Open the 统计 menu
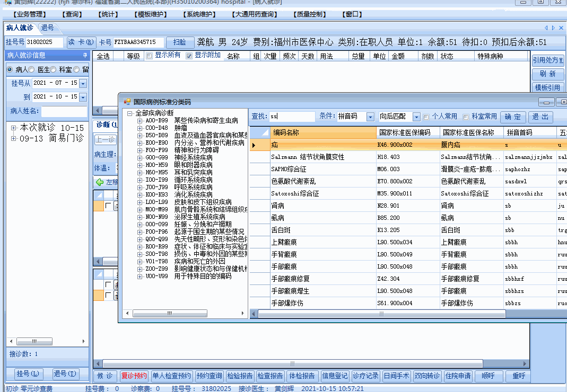This screenshot has height=392, width=567. tap(108, 14)
